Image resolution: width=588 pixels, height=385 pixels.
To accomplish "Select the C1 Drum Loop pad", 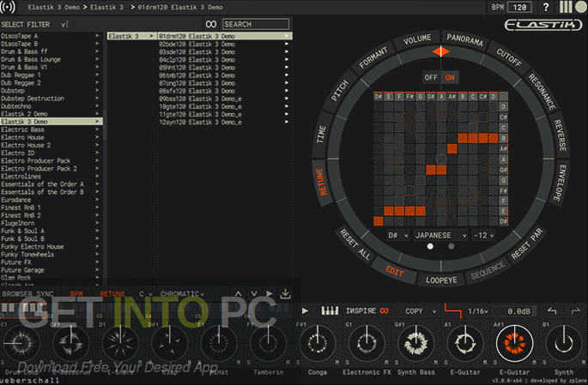I will (x=20, y=343).
